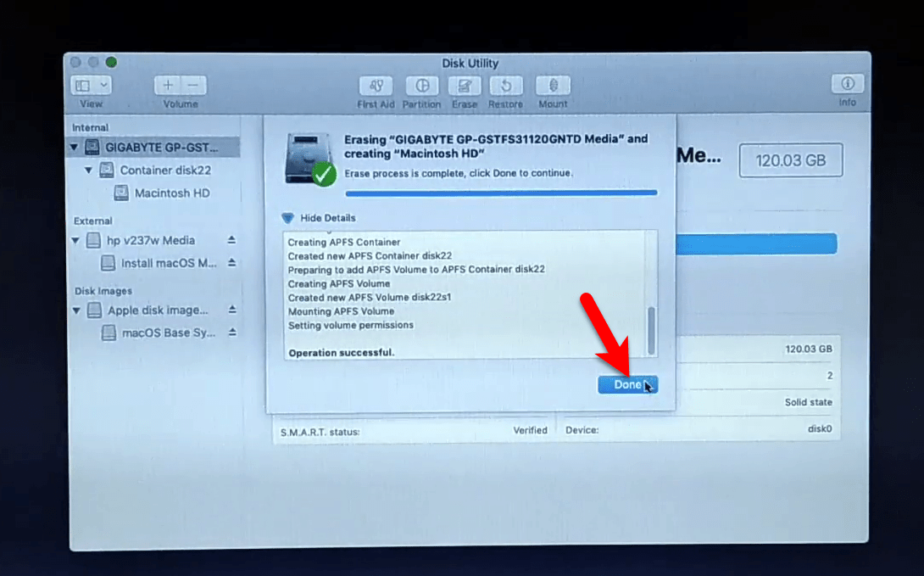The image size is (924, 576).
Task: Select the Erase toolbar icon
Action: 465,86
